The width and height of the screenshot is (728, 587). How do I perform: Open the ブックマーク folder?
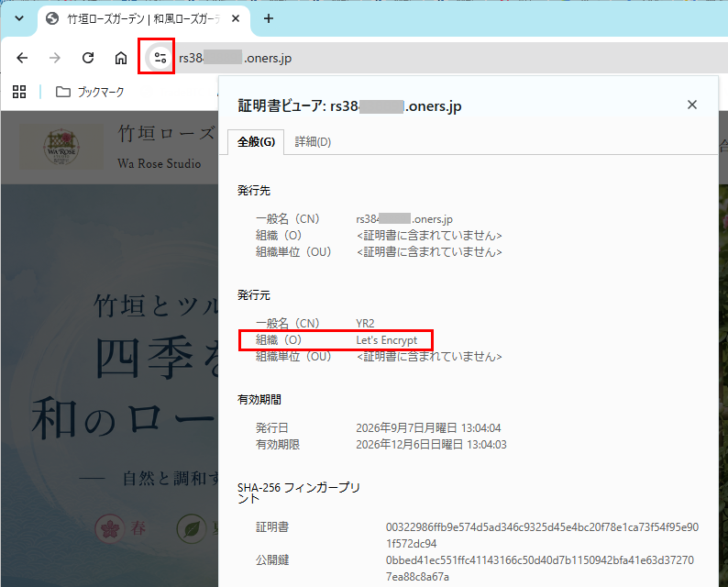[x=90, y=92]
